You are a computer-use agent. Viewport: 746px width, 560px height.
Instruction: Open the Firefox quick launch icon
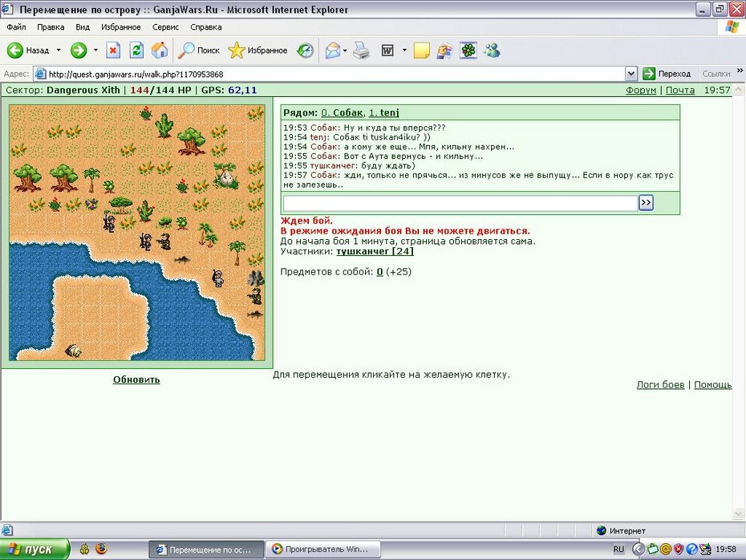(x=101, y=549)
